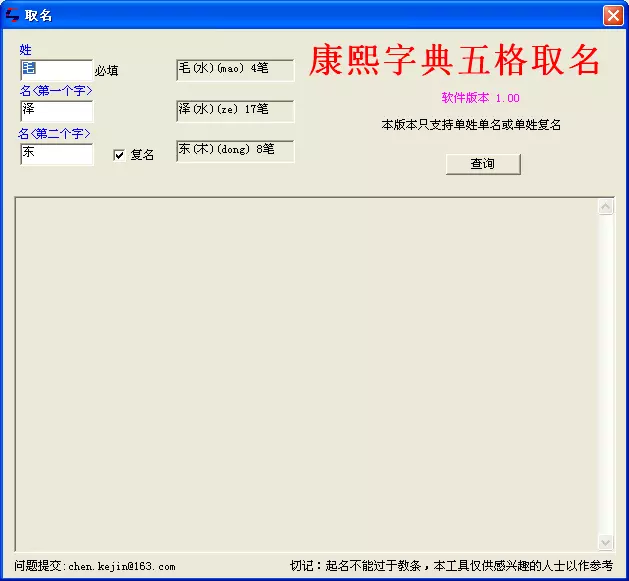Click the second given-name field containing 东
Viewport: 629px width, 581px height.
pyautogui.click(x=57, y=154)
